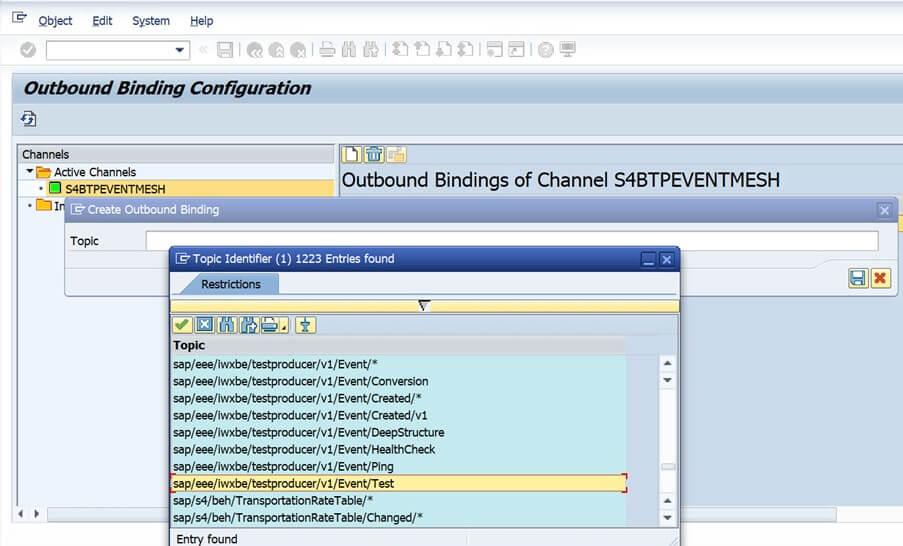Click the Find binoculars icon in main toolbar
This screenshot has width=903, height=546.
tap(348, 50)
